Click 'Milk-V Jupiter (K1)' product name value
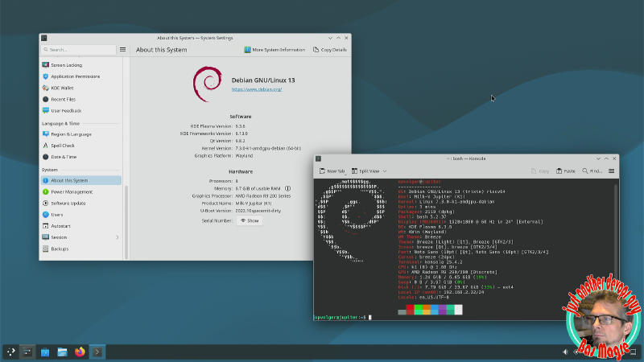This screenshot has height=362, width=644. pos(254,204)
